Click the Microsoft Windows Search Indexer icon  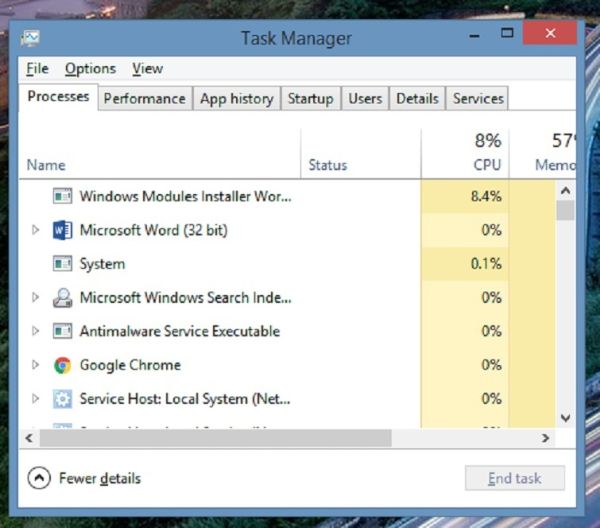pyautogui.click(x=63, y=298)
